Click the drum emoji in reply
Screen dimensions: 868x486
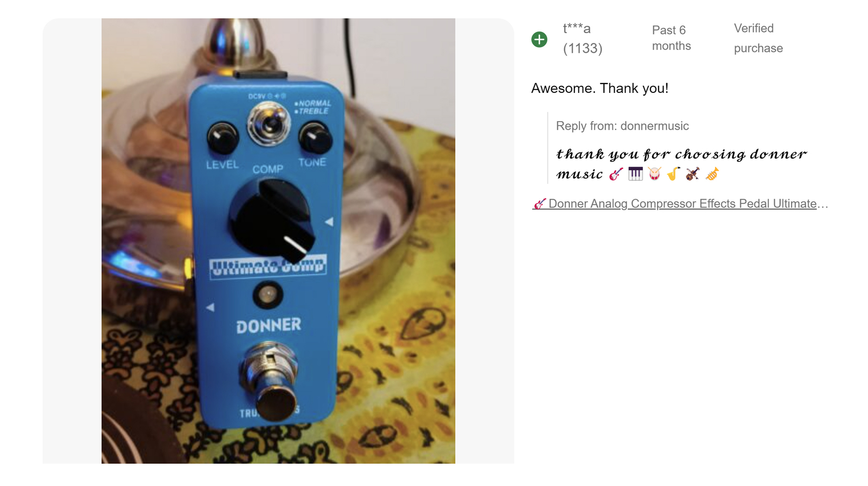click(x=655, y=174)
